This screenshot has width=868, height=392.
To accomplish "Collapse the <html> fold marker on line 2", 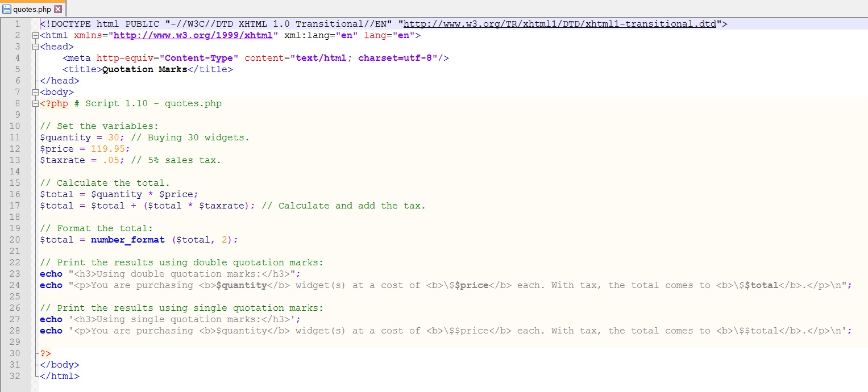I will (x=36, y=35).
